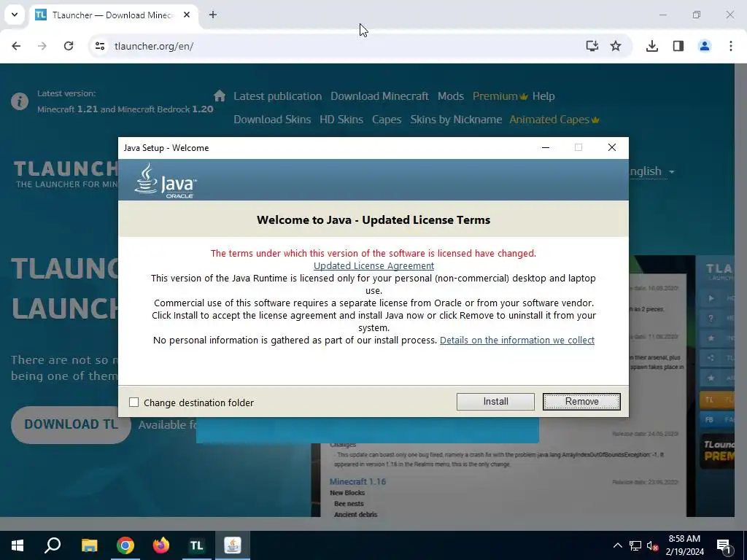Screen dimensions: 747x560
Task: Open the HD Skins menu item
Action: click(341, 120)
